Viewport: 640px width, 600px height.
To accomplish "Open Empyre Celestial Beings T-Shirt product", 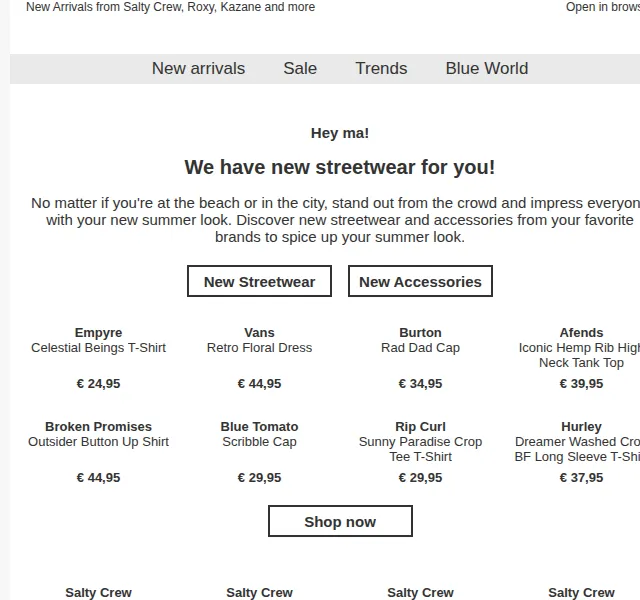I will [x=98, y=348].
